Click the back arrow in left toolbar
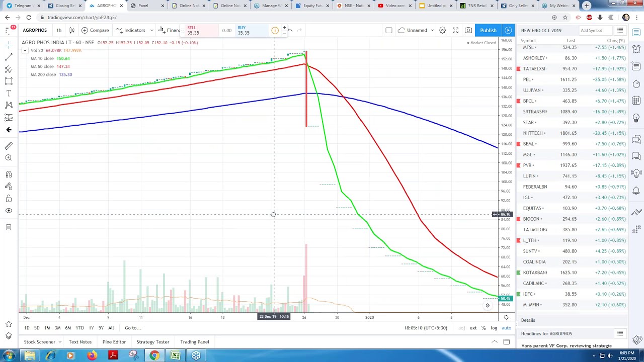Viewport: 644px width, 362px height. coord(9,130)
